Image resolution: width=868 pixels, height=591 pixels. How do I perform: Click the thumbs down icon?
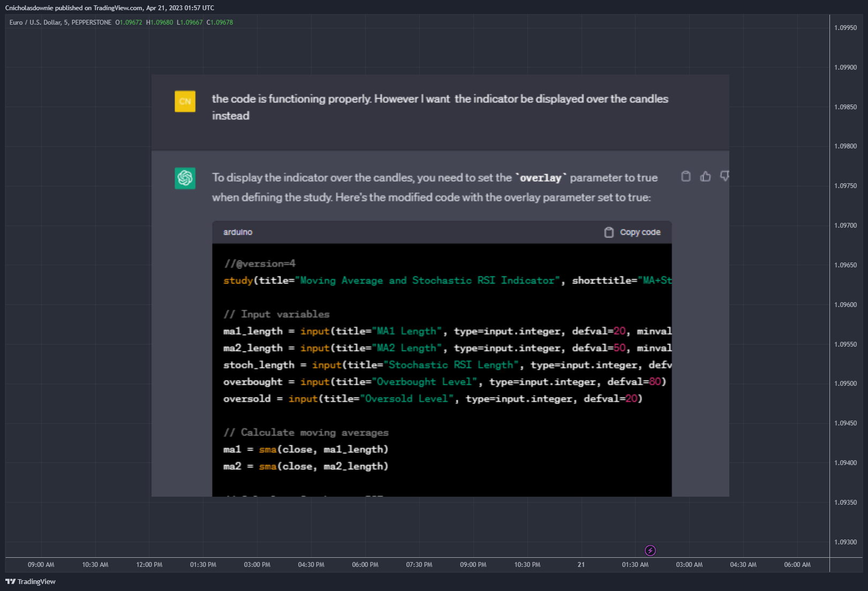(724, 176)
